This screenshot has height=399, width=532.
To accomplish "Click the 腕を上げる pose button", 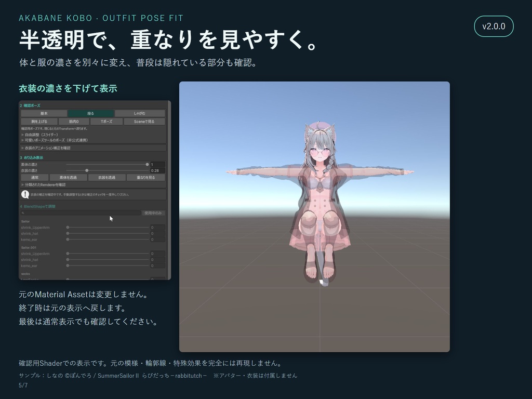I will click(x=39, y=122).
